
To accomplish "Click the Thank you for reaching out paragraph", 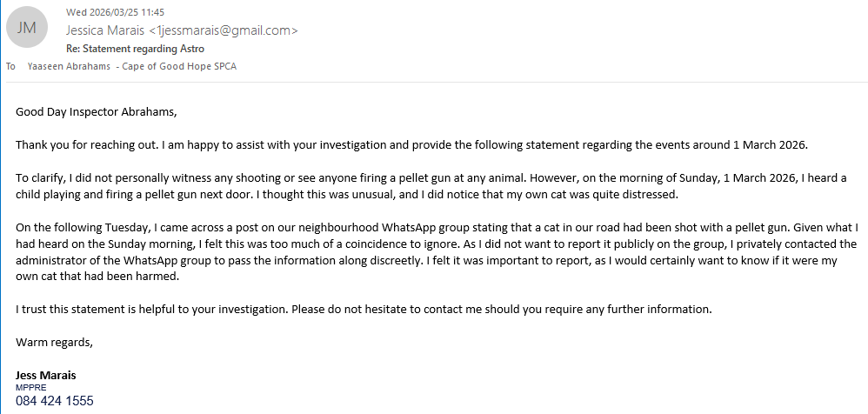I will point(412,145).
